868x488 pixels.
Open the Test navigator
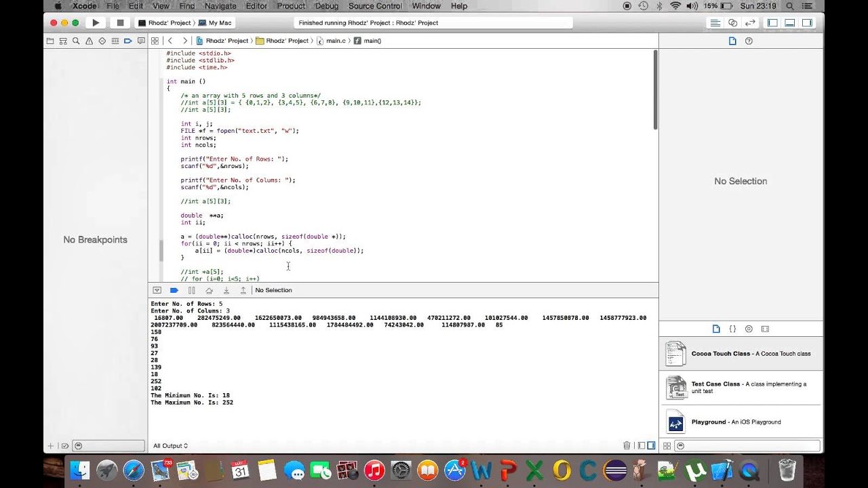pyautogui.click(x=102, y=41)
